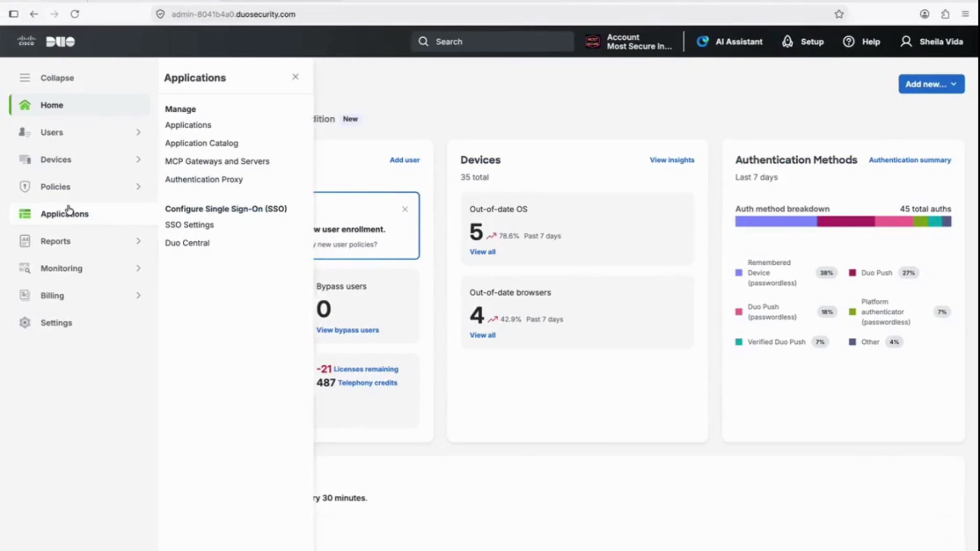Open Sheila Vida user profile

(x=932, y=41)
